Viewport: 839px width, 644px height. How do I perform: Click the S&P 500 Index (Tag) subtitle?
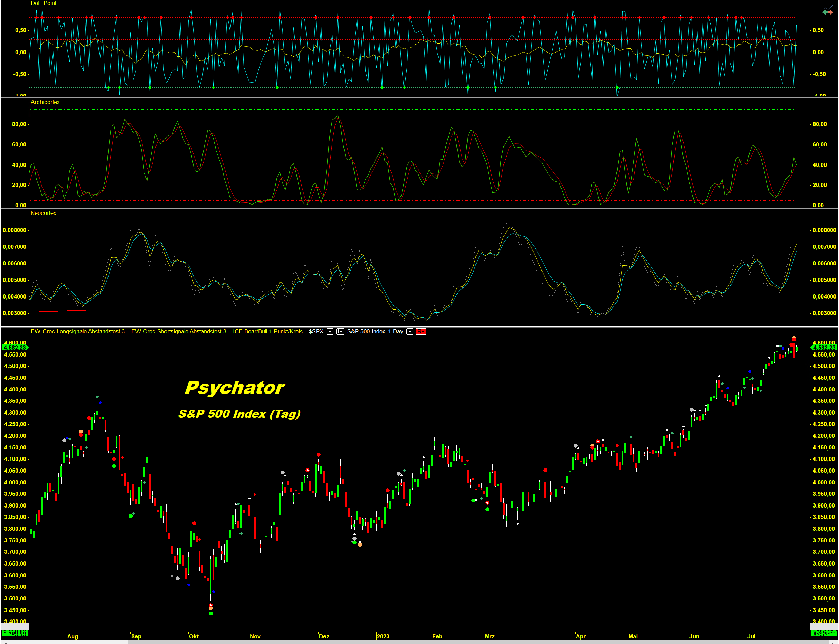point(239,414)
